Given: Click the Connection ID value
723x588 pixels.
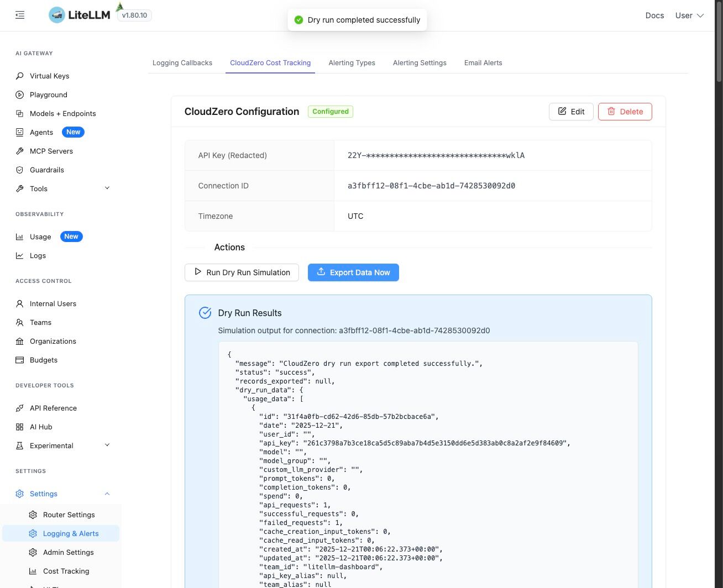Looking at the screenshot, I should (431, 186).
